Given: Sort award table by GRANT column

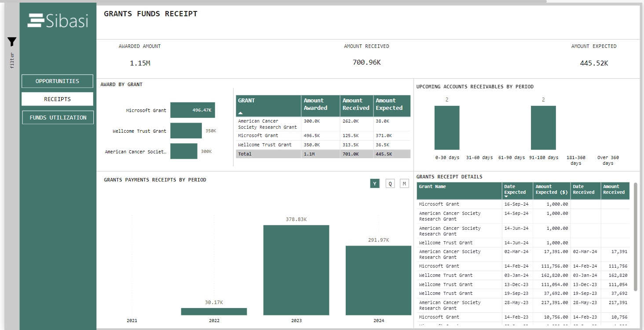Looking at the screenshot, I should point(268,106).
